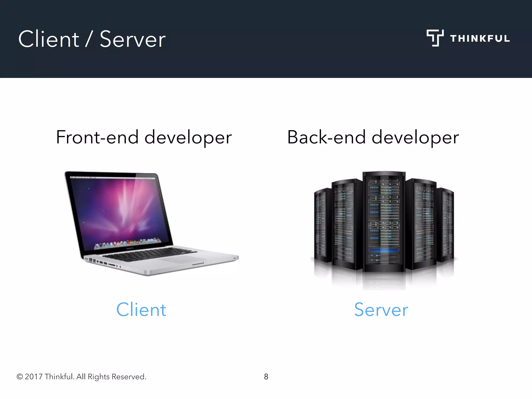Click the THINKFUL wordmark text
The height and width of the screenshot is (399, 532).
click(x=480, y=38)
